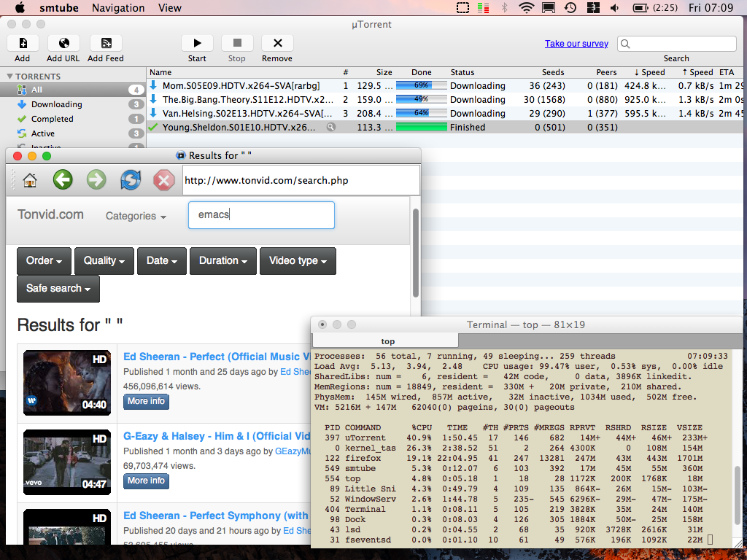Image resolution: width=747 pixels, height=560 pixels.
Task: Click the Add torrent icon in µTorrent
Action: point(23,43)
